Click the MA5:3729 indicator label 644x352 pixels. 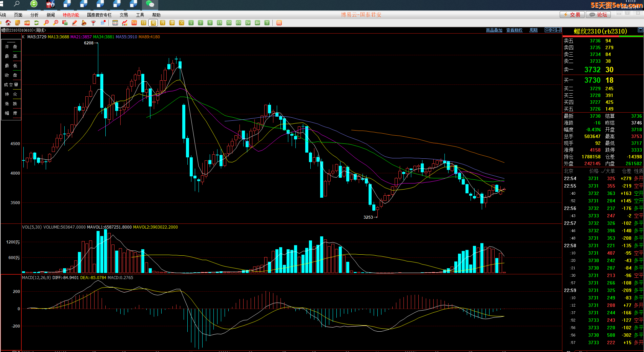(37, 37)
